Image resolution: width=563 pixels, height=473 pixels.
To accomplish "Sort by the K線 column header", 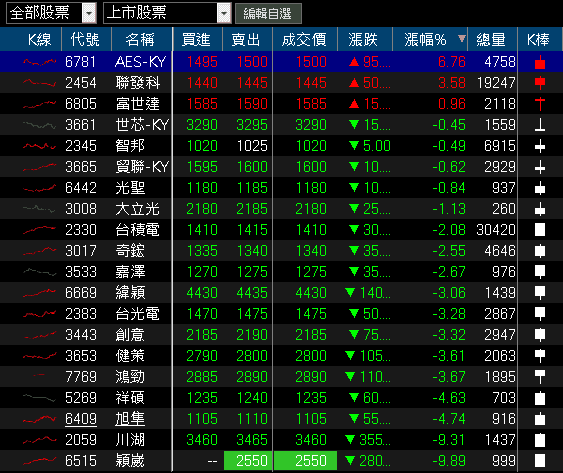I will coord(39,40).
